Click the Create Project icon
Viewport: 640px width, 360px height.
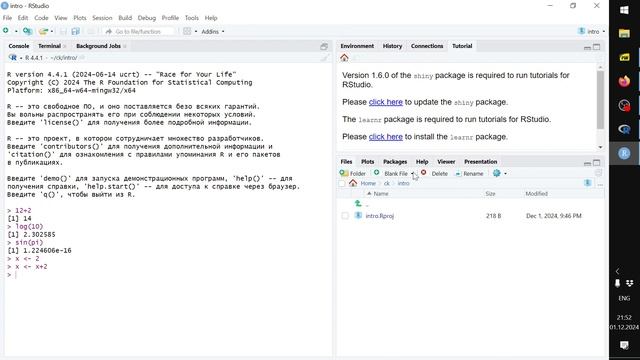pos(27,31)
